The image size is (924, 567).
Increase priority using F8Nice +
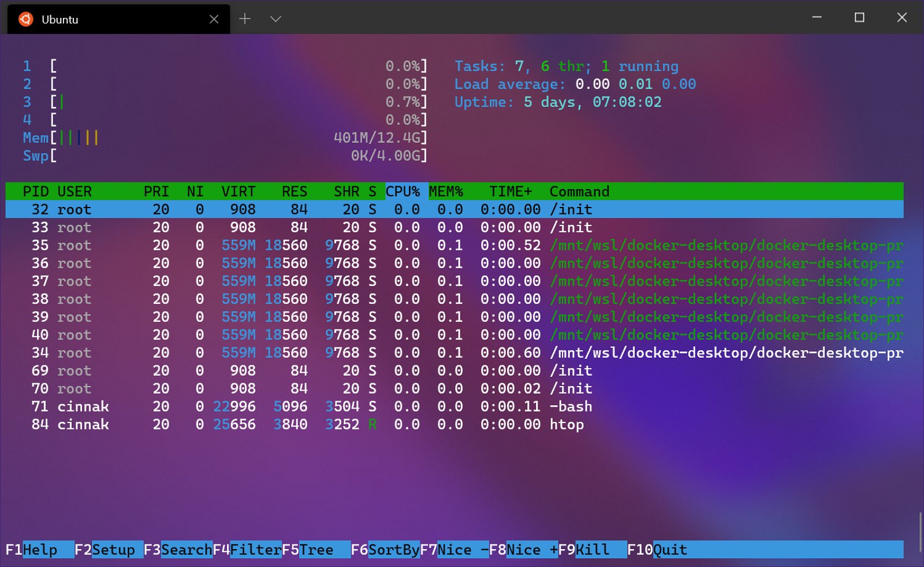pyautogui.click(x=523, y=550)
